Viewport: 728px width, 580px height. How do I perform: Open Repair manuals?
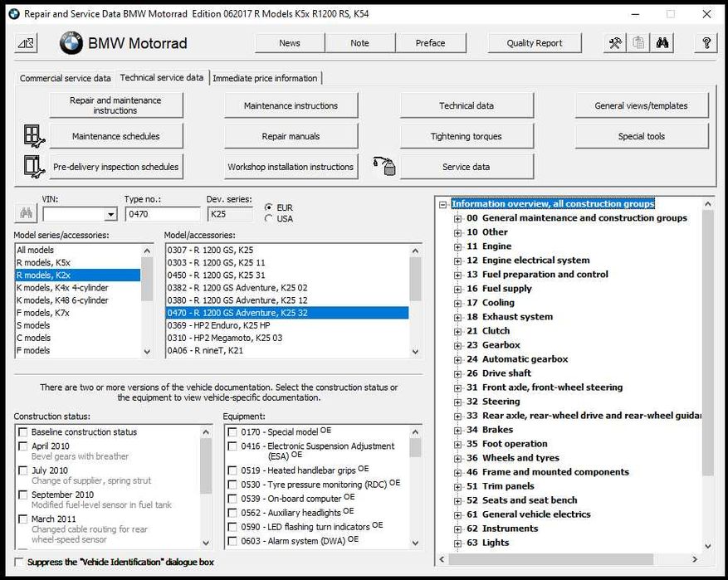[x=291, y=136]
